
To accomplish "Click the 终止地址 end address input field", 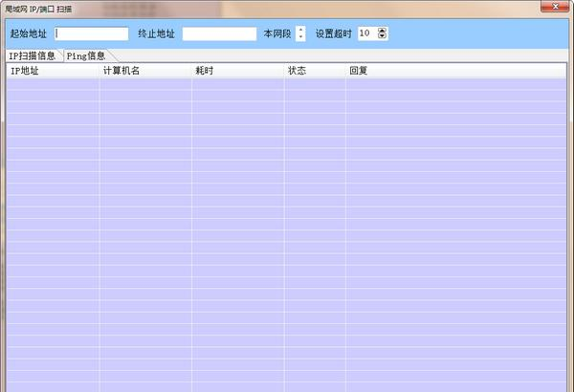I will (219, 33).
